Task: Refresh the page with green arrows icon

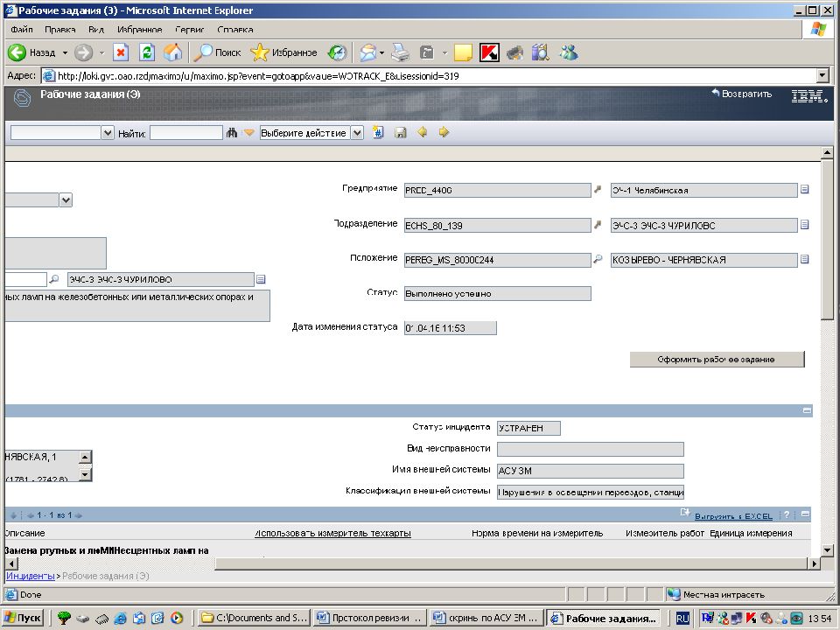Action: coord(147,52)
